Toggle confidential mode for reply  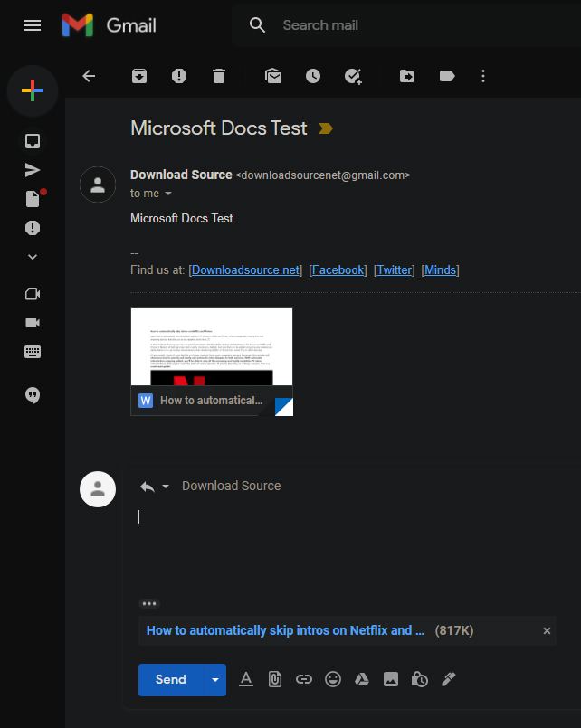tap(419, 679)
